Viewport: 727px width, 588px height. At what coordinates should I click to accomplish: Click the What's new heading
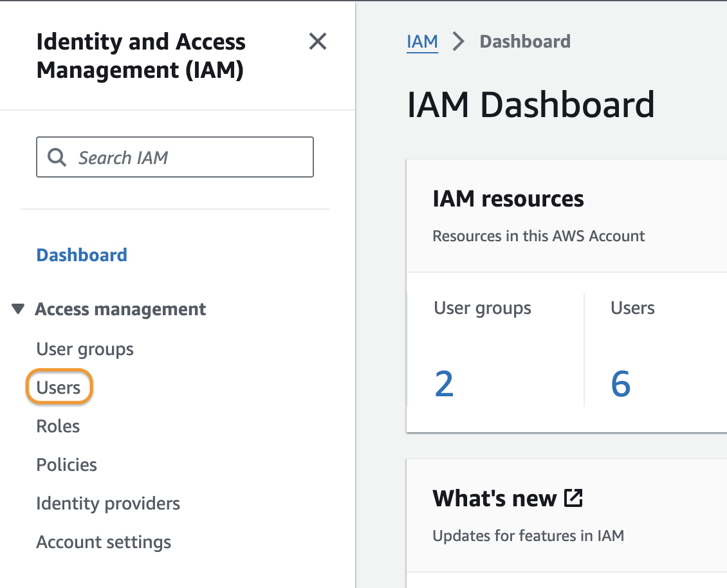pyautogui.click(x=494, y=499)
